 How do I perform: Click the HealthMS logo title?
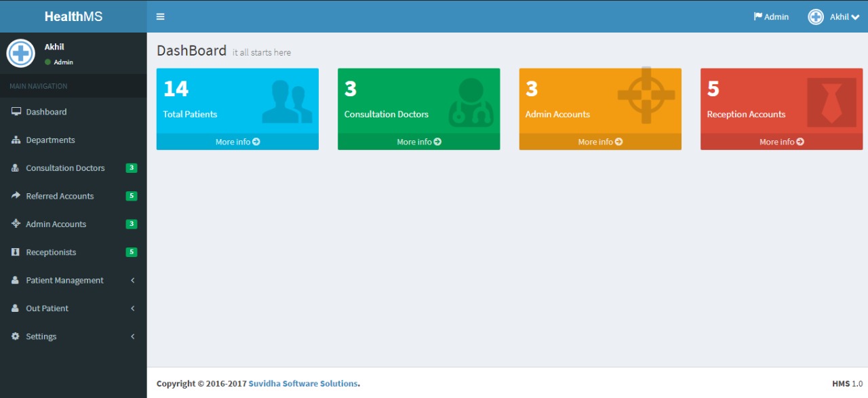coord(73,16)
